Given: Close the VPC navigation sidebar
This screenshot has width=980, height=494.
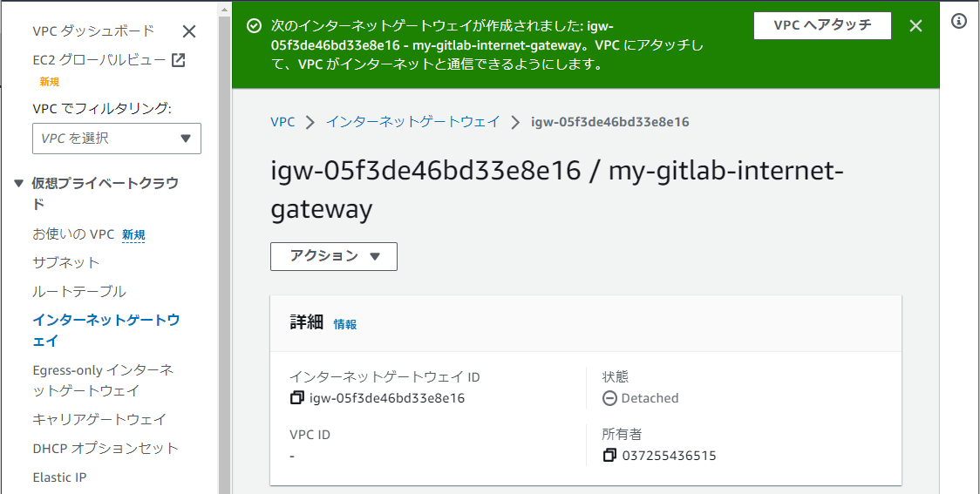Looking at the screenshot, I should pyautogui.click(x=188, y=31).
